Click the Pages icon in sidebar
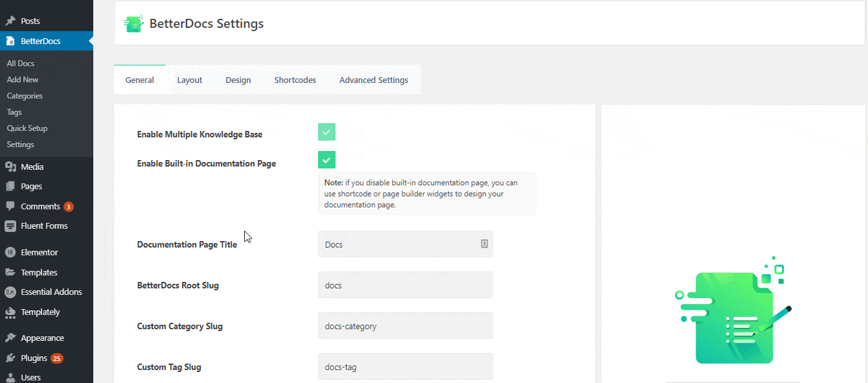This screenshot has width=868, height=383. 10,186
